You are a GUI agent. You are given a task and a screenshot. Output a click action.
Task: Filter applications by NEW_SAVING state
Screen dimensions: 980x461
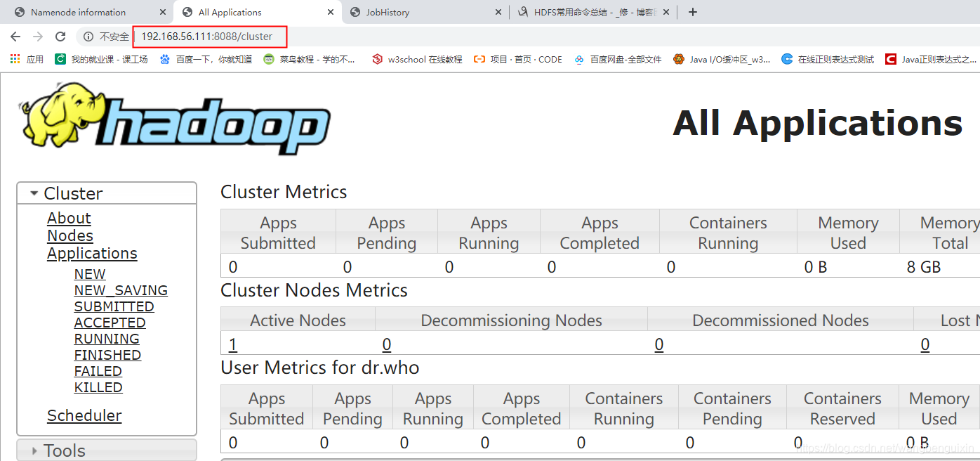coord(121,290)
